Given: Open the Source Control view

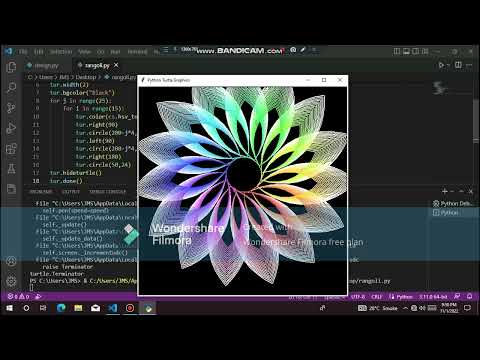Looking at the screenshot, I should point(11,108).
